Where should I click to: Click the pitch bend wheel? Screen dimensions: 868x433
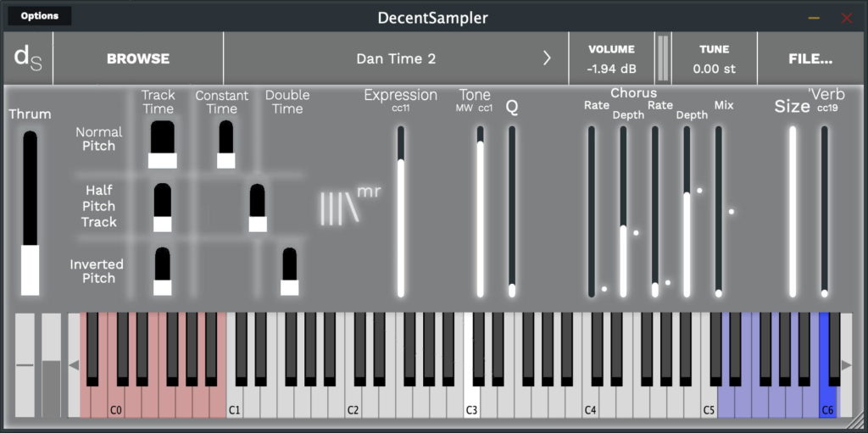tap(25, 365)
